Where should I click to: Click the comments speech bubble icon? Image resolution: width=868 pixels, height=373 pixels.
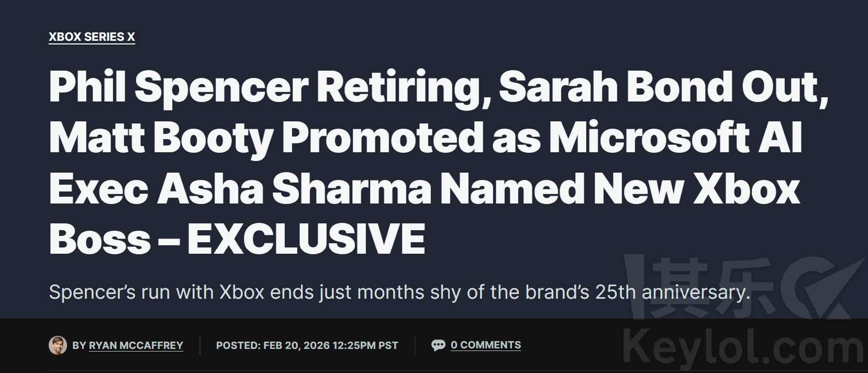point(438,345)
